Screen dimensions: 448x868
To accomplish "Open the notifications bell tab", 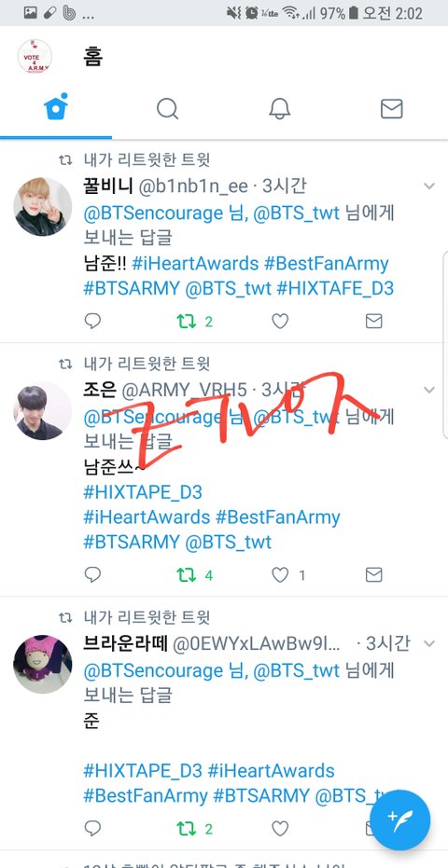I will [280, 108].
